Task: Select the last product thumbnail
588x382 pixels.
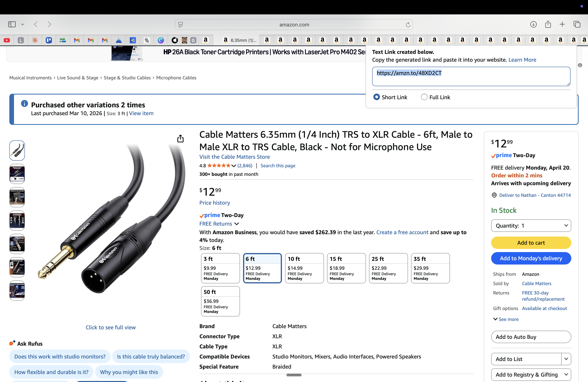Action: point(17,291)
